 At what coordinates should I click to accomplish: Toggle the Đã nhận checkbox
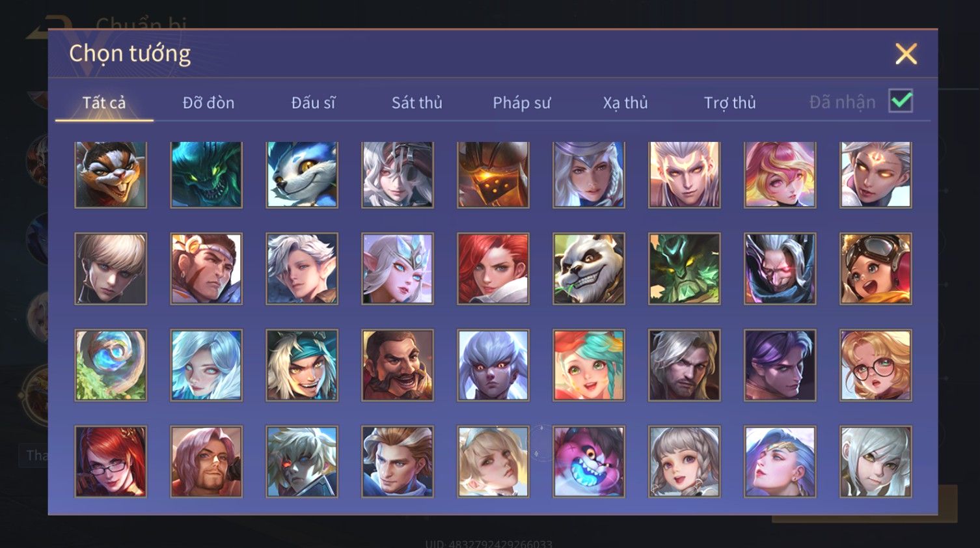coord(901,102)
